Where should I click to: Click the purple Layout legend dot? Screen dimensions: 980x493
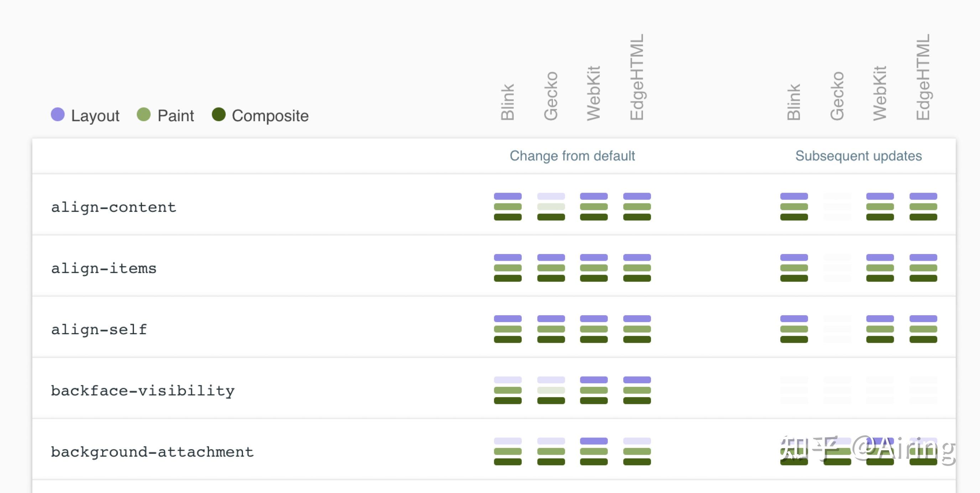(58, 114)
